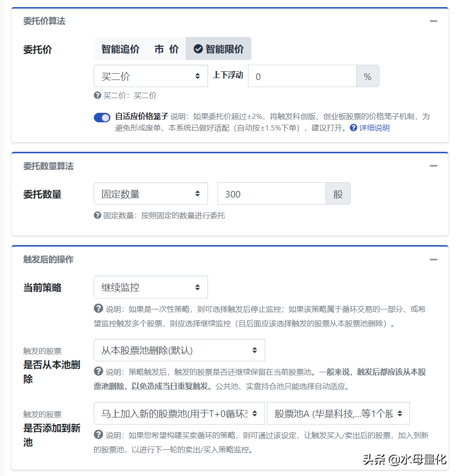Collapse the 委托价算法 panel

pyautogui.click(x=433, y=21)
